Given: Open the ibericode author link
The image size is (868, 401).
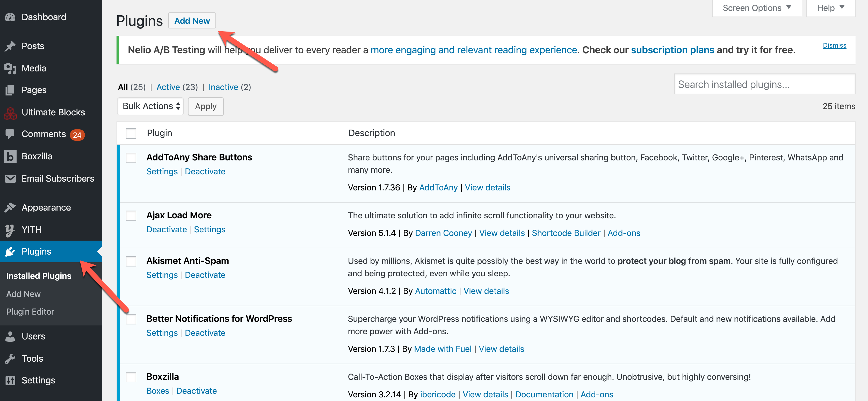Looking at the screenshot, I should tap(437, 395).
